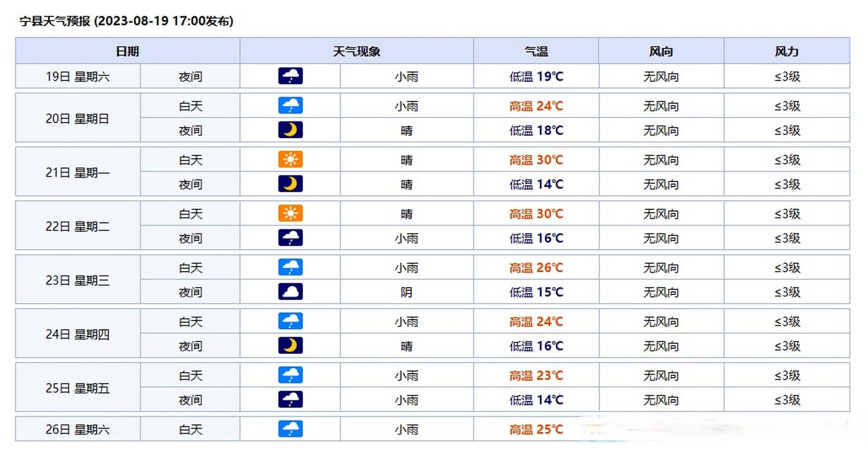Select the 风力 column header

[787, 51]
